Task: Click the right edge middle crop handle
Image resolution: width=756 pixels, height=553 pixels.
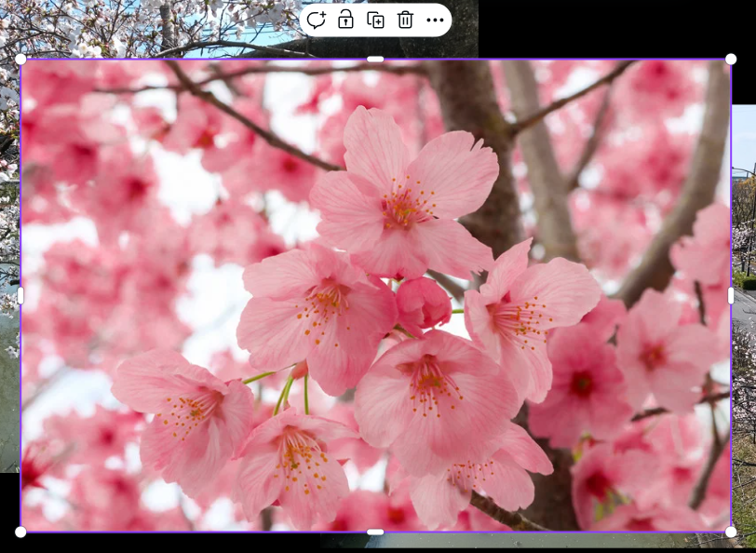Action: point(731,296)
